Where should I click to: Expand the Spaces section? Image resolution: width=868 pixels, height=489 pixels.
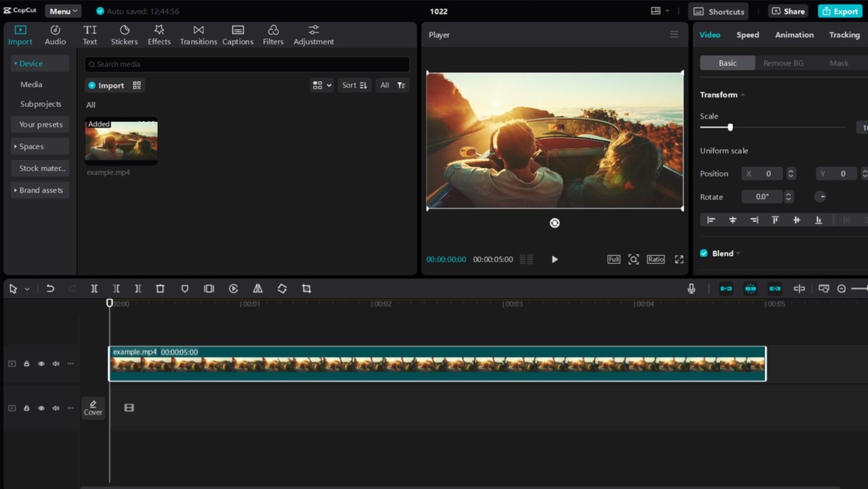click(x=40, y=146)
